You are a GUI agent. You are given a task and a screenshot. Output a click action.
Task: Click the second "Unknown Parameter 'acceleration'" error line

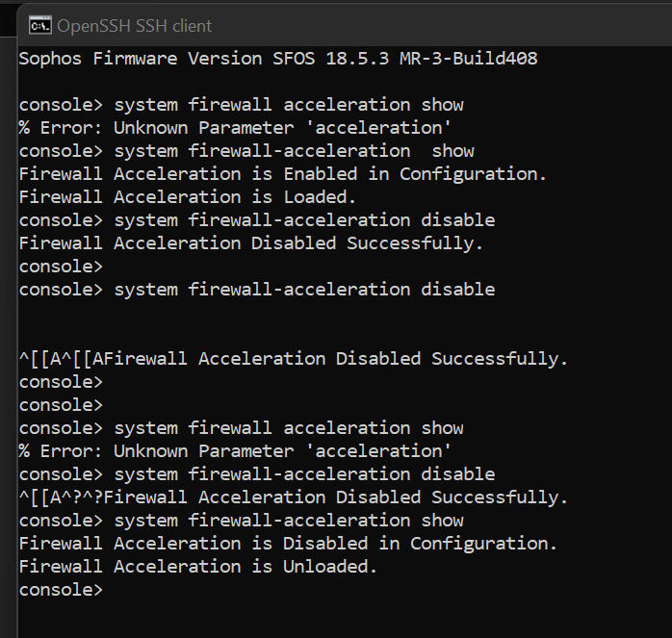click(235, 450)
